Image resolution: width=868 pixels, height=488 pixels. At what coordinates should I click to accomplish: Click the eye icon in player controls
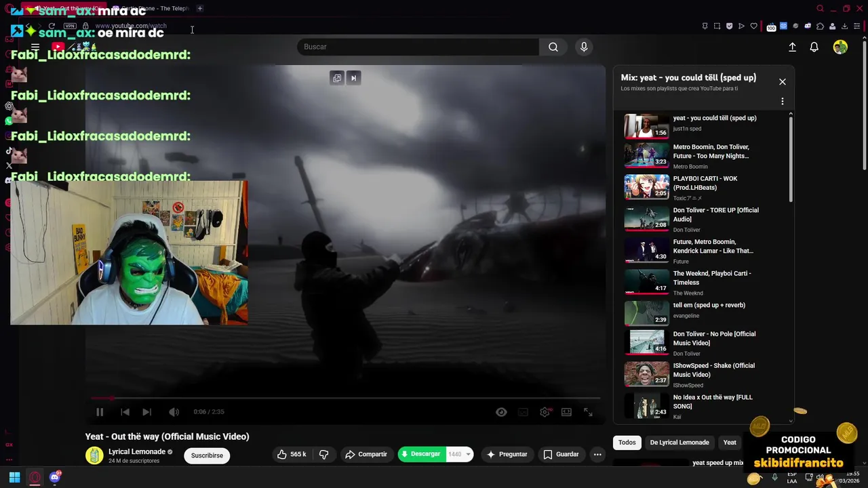(x=501, y=412)
